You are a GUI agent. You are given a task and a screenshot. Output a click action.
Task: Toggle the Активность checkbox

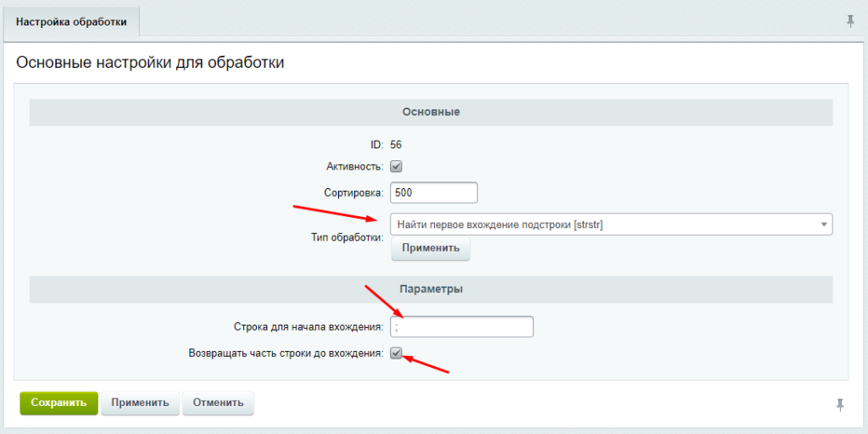396,166
